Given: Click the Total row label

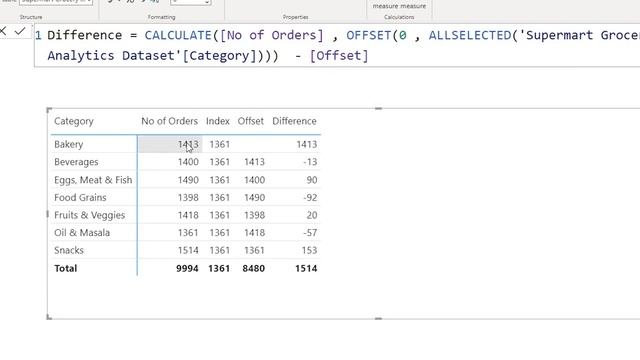Looking at the screenshot, I should click(x=65, y=268).
